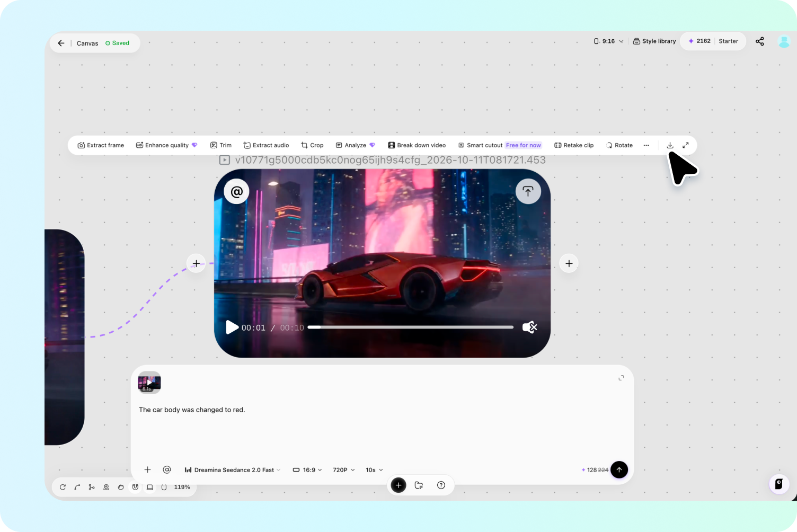Click the black plus button in the bottom bar
The width and height of the screenshot is (797, 532).
(x=398, y=485)
